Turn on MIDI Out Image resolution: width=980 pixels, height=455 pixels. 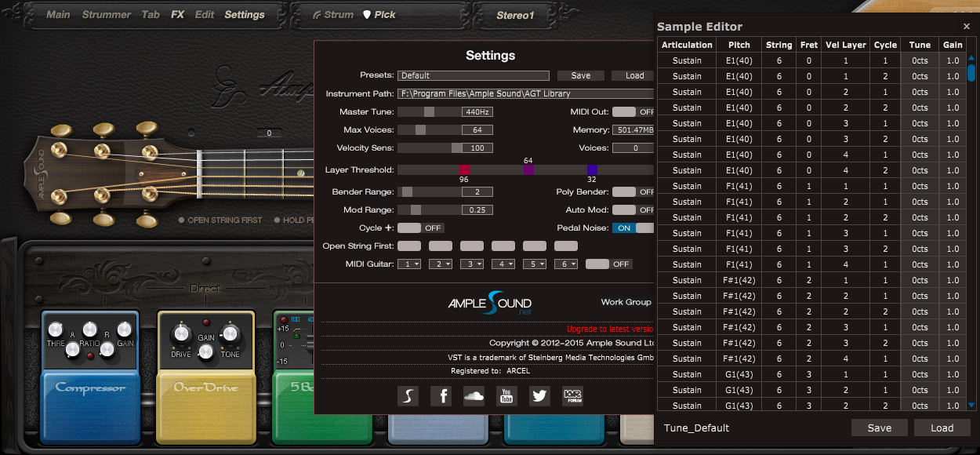[x=627, y=111]
